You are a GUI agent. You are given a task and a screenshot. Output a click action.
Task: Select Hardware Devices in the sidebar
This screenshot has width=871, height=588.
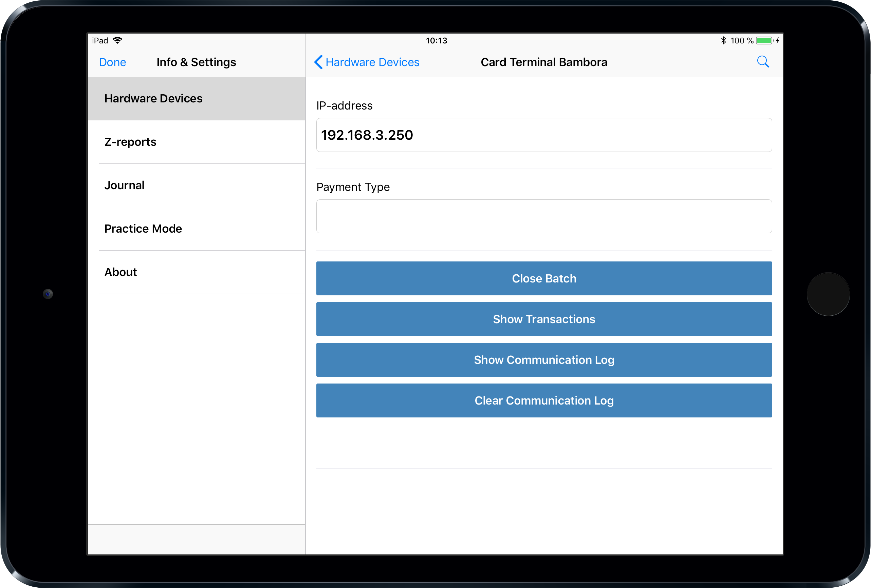tap(153, 98)
